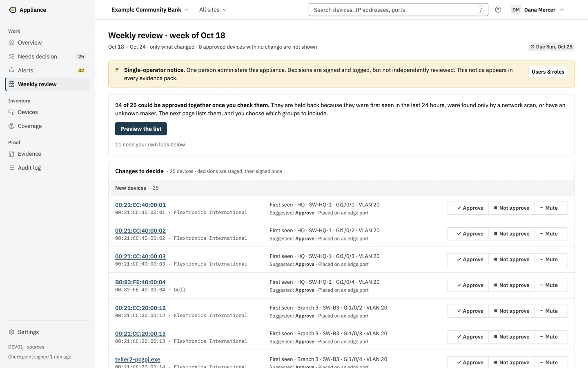Image resolution: width=588 pixels, height=368 pixels.
Task: Approve device 00:21:CC:40:00:01
Action: [x=468, y=208]
